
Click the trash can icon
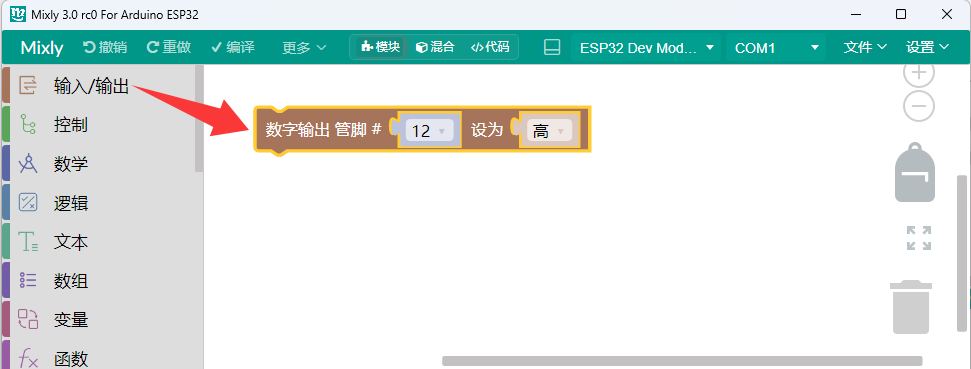[x=911, y=306]
